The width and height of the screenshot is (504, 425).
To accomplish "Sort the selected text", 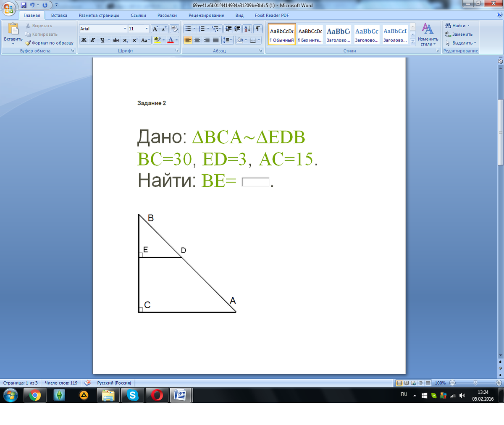I will point(247,29).
